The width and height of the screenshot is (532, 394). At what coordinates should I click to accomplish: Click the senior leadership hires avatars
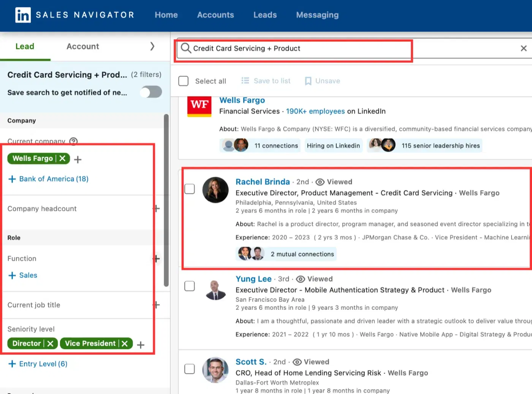[382, 145]
